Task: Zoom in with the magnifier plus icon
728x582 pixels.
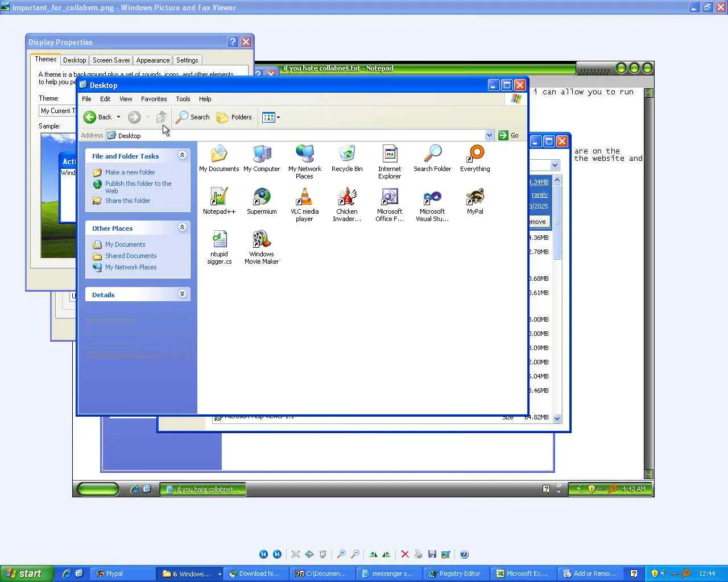Action: click(341, 554)
